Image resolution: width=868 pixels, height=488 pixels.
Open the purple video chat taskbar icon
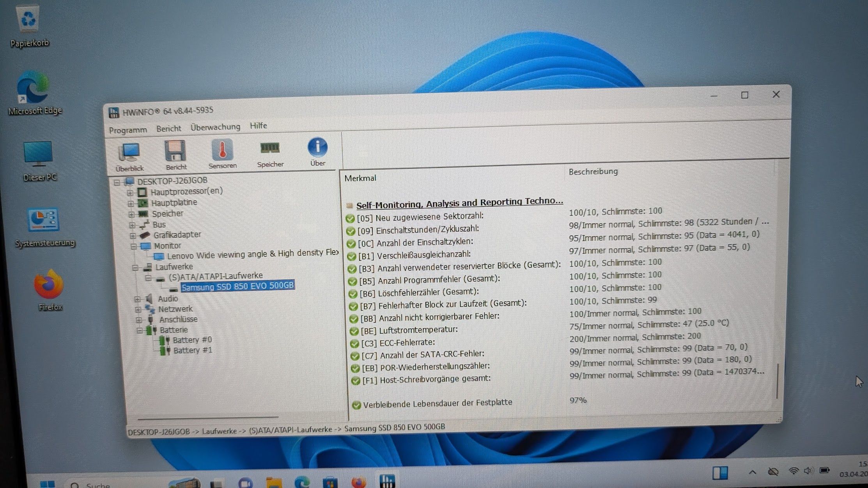click(x=245, y=483)
